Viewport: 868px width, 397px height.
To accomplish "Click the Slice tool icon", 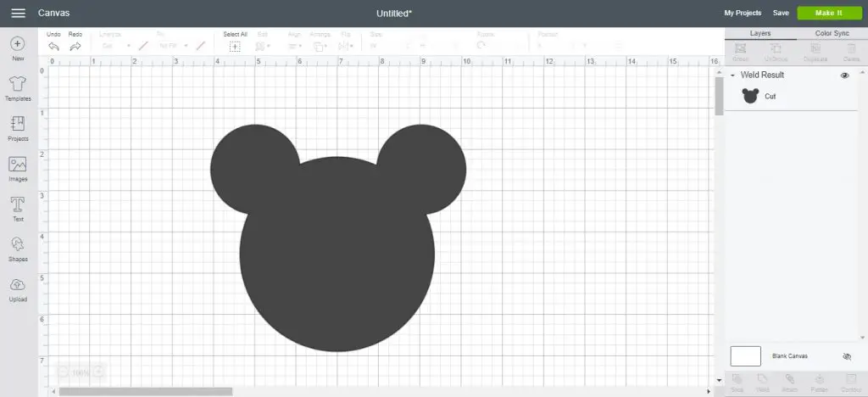I will point(737,379).
